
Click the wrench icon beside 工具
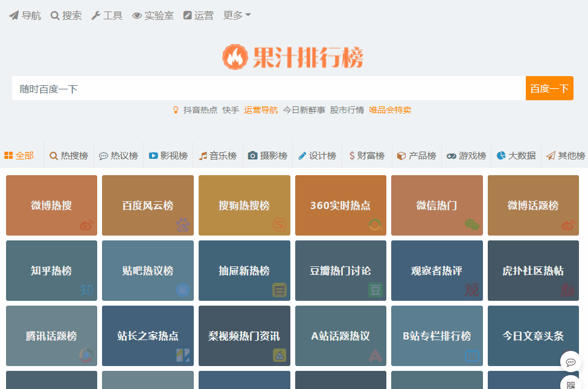[x=95, y=16]
